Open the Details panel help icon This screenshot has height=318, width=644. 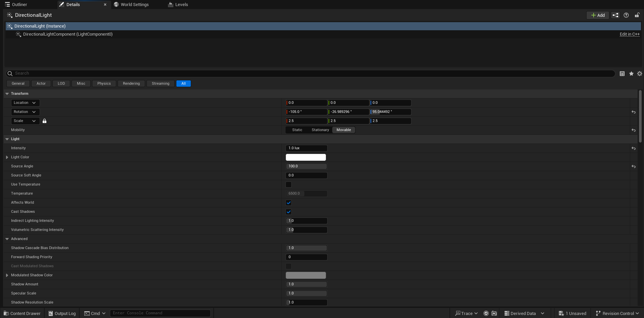pyautogui.click(x=626, y=15)
